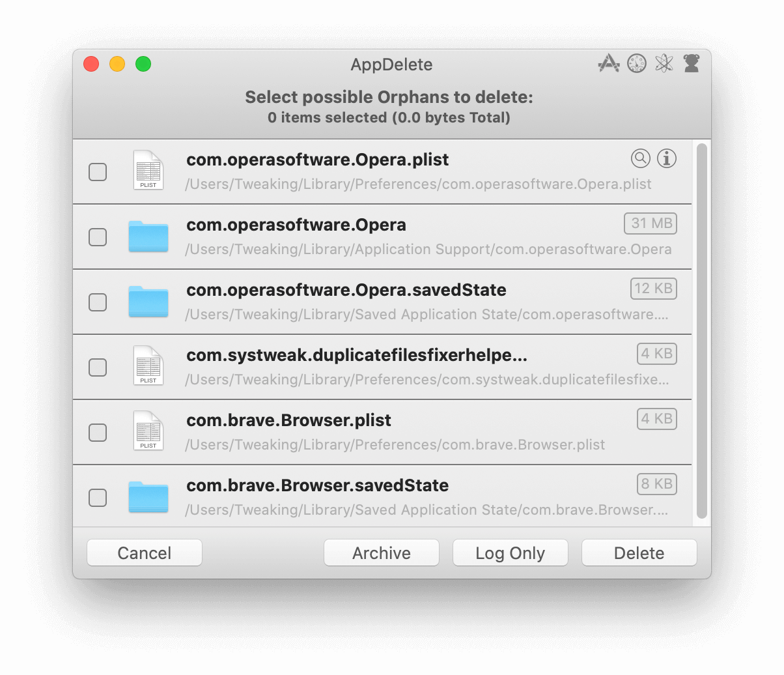The height and width of the screenshot is (675, 784).
Task: Click the 31 MB size badge
Action: tap(651, 223)
